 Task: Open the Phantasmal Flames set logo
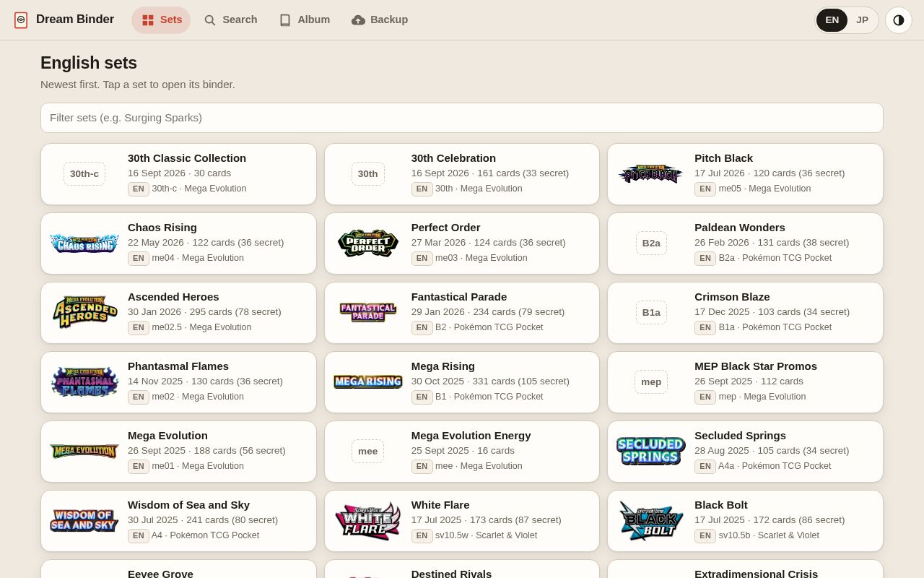[x=84, y=382]
